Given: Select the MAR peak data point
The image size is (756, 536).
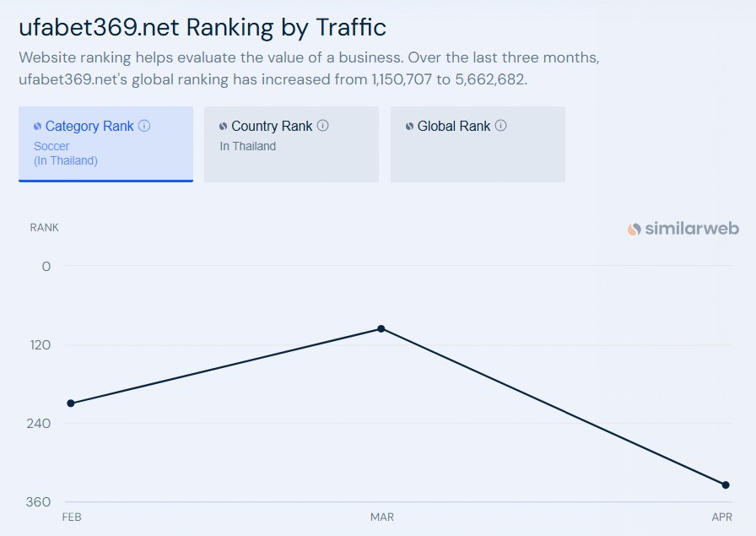Looking at the screenshot, I should pos(381,329).
